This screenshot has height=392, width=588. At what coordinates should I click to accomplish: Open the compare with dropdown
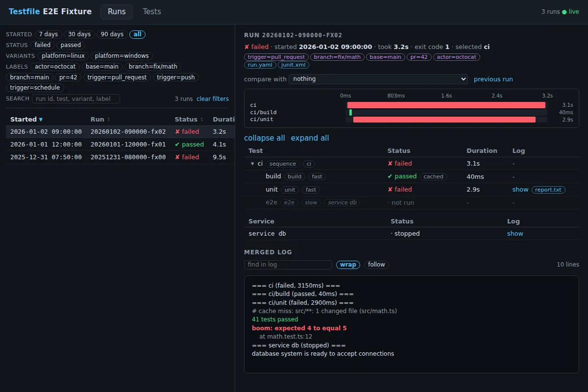(x=378, y=79)
